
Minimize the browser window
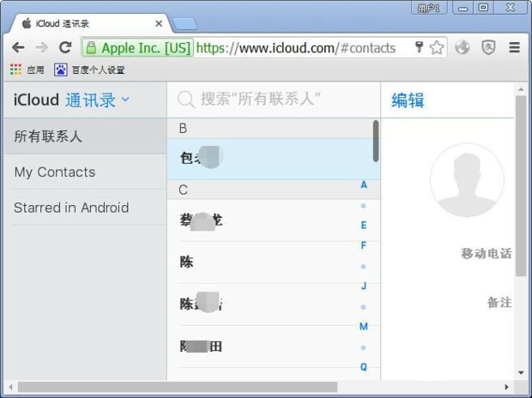(x=462, y=8)
